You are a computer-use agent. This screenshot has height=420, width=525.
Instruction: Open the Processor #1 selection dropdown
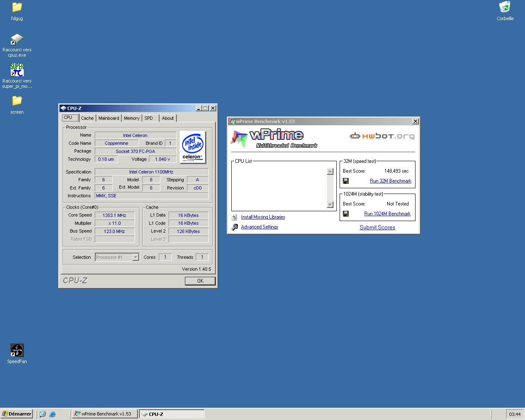(x=117, y=257)
